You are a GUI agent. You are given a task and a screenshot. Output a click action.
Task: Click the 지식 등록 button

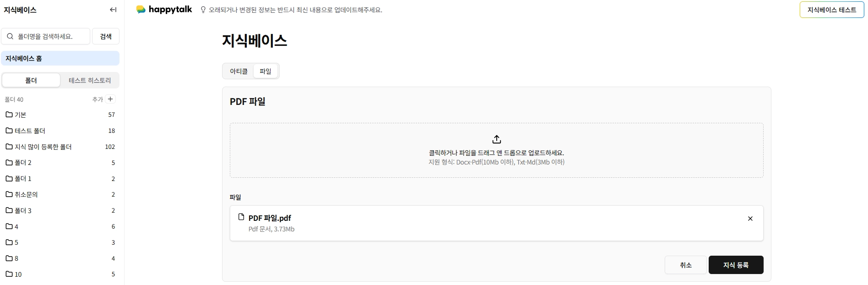coord(736,265)
